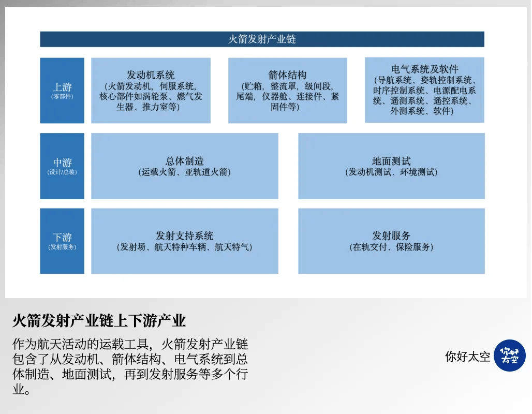532x414 pixels.
Task: Click the 你好太空 round logo icon
Action: click(x=509, y=356)
